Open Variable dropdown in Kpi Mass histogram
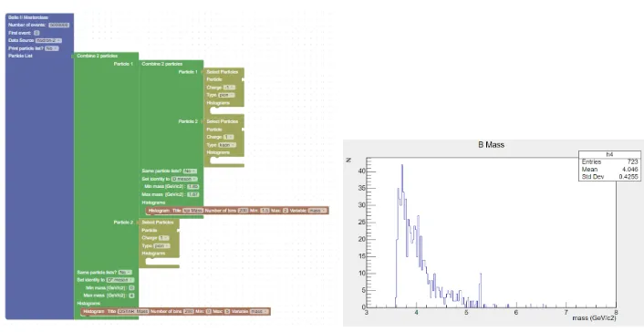Viewport: 644px width, 332px height. (317, 211)
